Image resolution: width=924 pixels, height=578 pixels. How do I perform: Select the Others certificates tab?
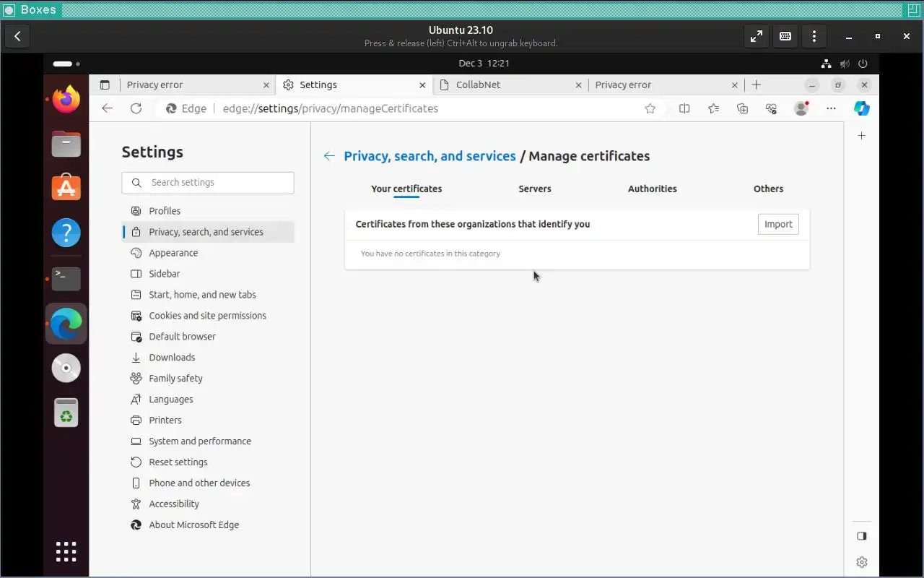pyautogui.click(x=768, y=189)
